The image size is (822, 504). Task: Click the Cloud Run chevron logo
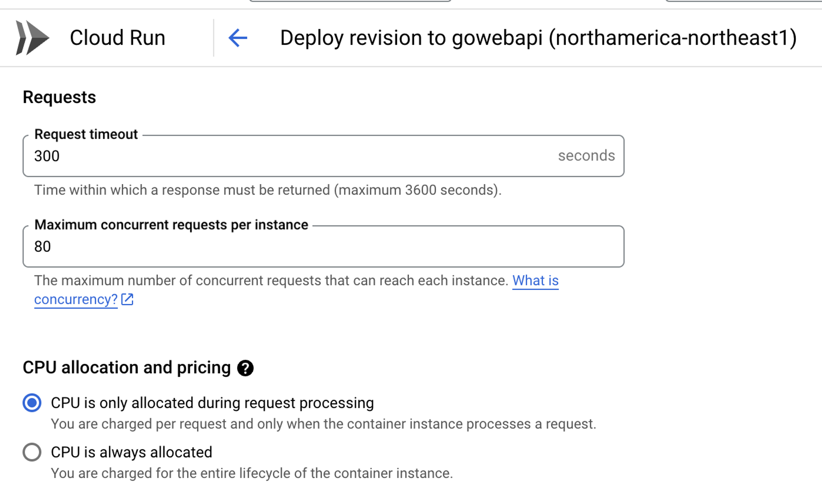tap(32, 38)
